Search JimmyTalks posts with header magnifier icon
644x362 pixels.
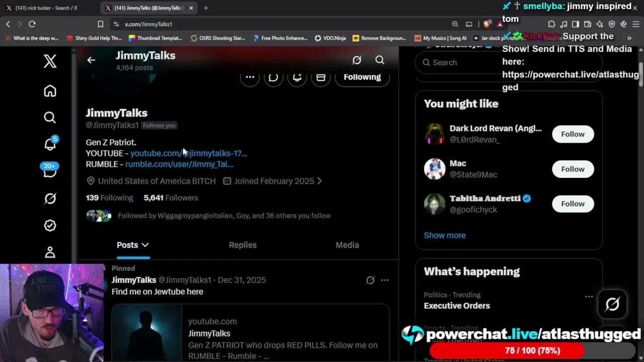click(380, 60)
